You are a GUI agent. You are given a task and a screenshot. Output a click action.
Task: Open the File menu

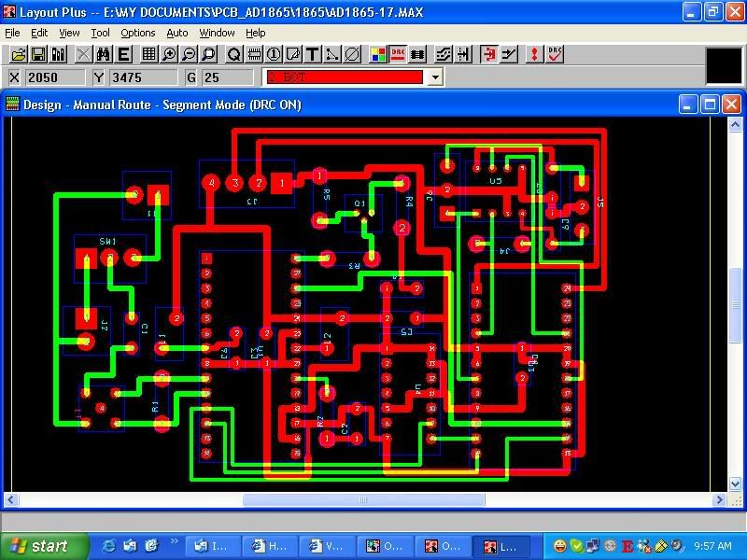[x=12, y=33]
